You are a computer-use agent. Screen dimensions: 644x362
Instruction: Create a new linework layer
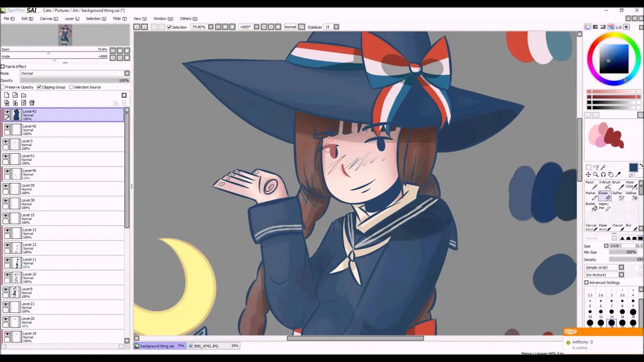(15, 95)
